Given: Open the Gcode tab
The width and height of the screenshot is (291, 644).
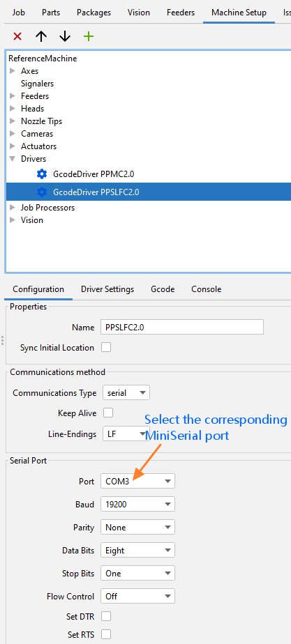Looking at the screenshot, I should 163,289.
